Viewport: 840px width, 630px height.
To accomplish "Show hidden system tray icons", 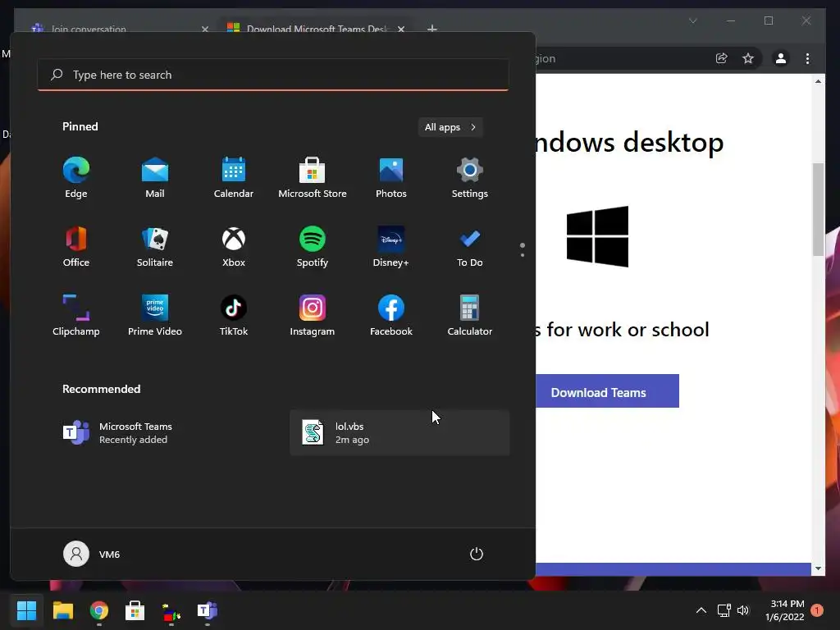I will (701, 610).
